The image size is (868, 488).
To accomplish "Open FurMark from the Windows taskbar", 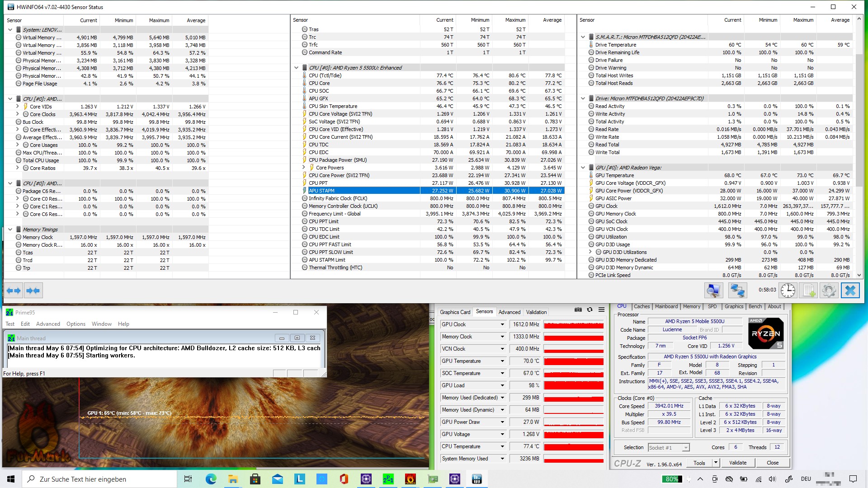I will [410, 479].
